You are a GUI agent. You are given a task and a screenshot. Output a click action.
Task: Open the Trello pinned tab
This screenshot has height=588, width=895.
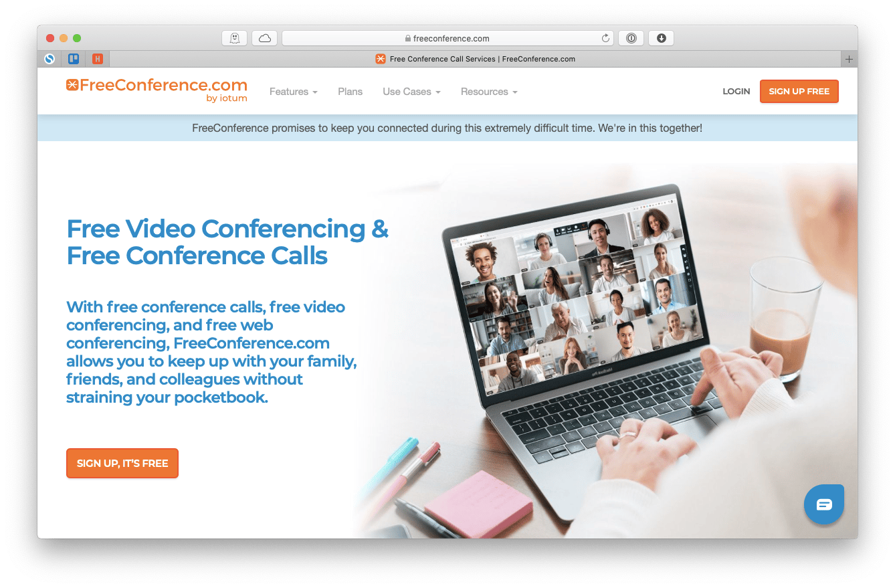74,59
